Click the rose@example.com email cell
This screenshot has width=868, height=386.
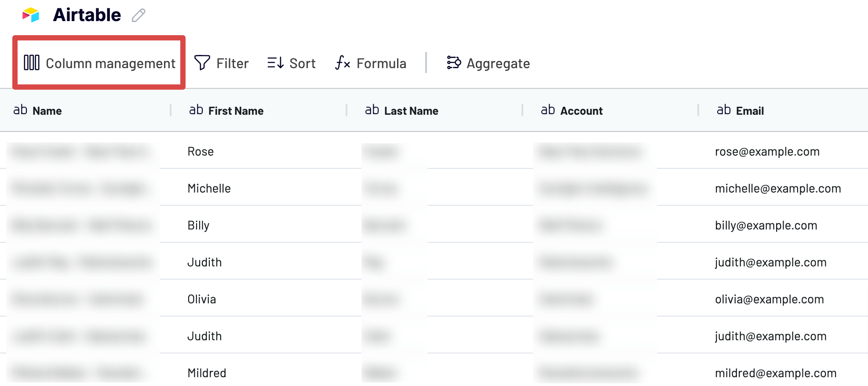pos(767,152)
